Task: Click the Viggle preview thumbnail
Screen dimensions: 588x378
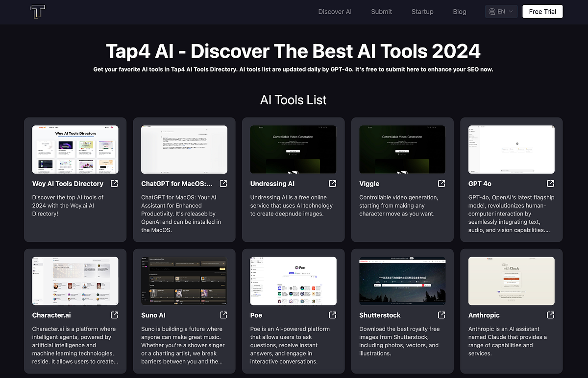Action: coord(402,149)
